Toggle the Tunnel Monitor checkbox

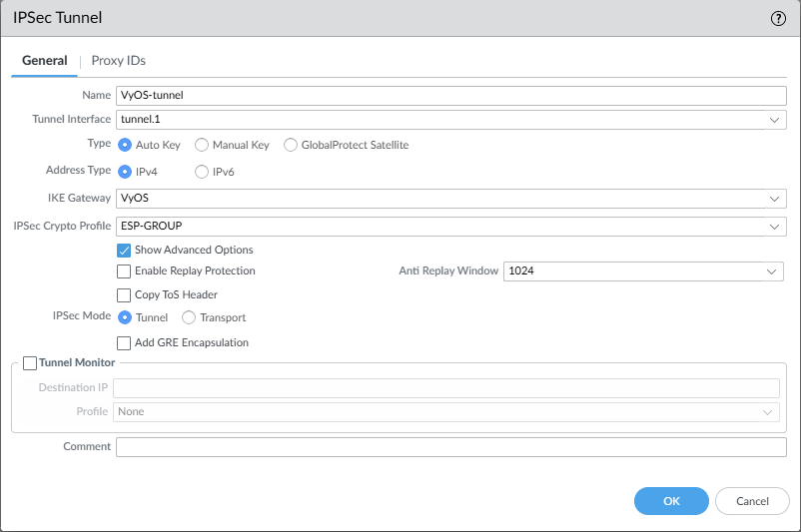pos(30,363)
